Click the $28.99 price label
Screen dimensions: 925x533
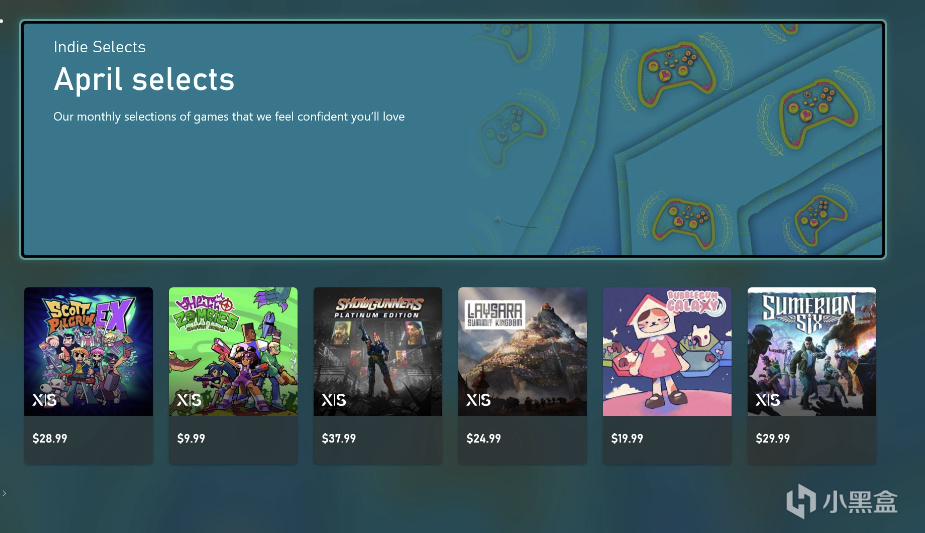50,439
